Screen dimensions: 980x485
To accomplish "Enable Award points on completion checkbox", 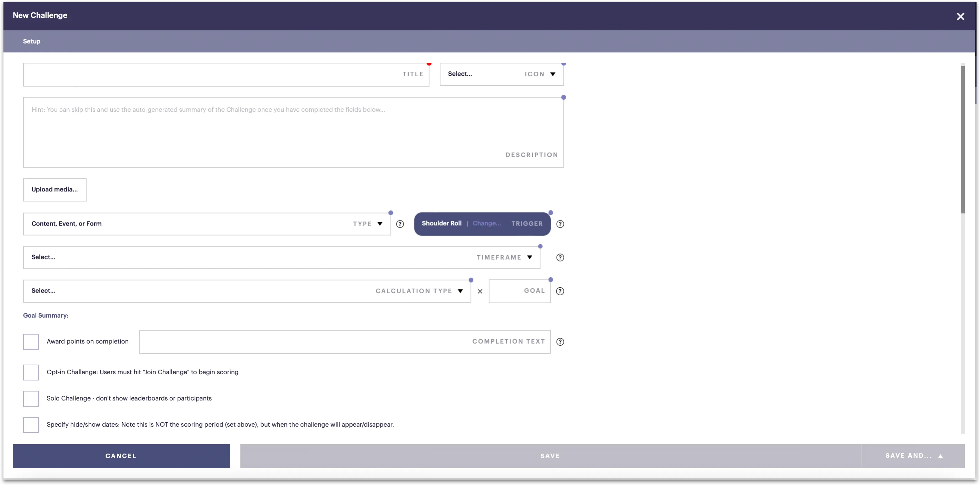I will (31, 342).
